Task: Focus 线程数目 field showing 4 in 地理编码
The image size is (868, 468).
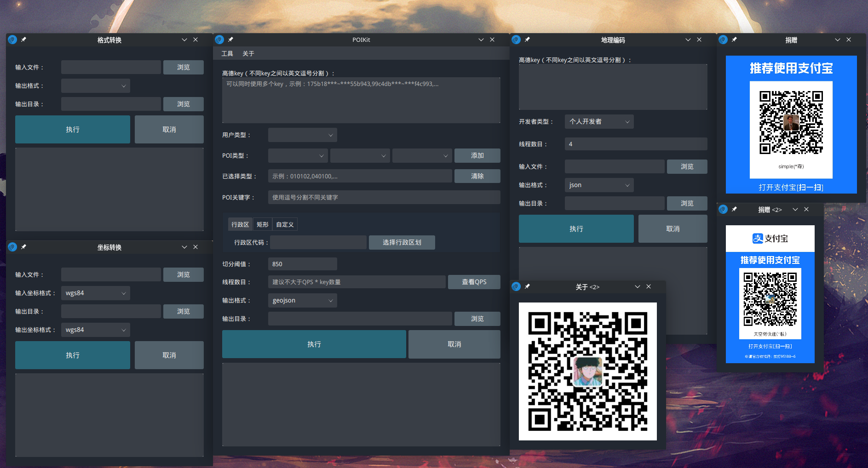Action: pyautogui.click(x=636, y=144)
